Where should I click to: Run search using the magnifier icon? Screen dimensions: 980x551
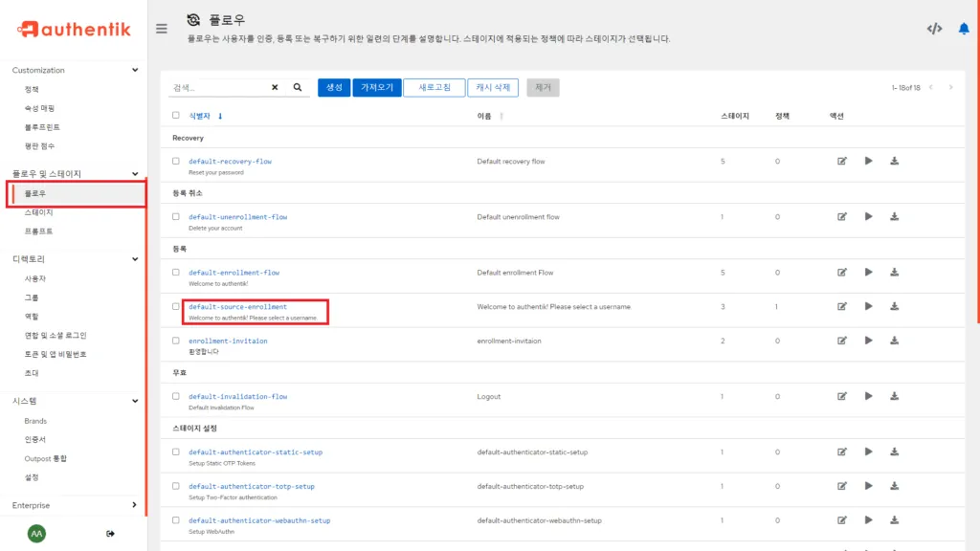pos(296,86)
